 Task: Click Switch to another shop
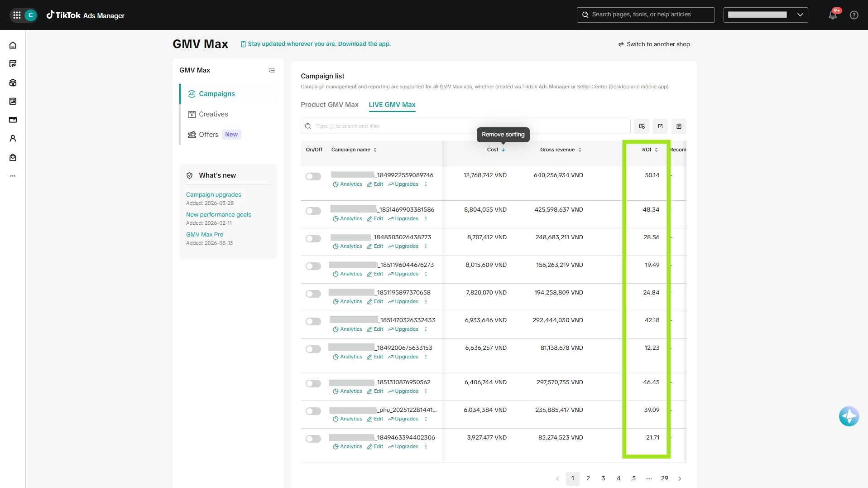point(654,44)
